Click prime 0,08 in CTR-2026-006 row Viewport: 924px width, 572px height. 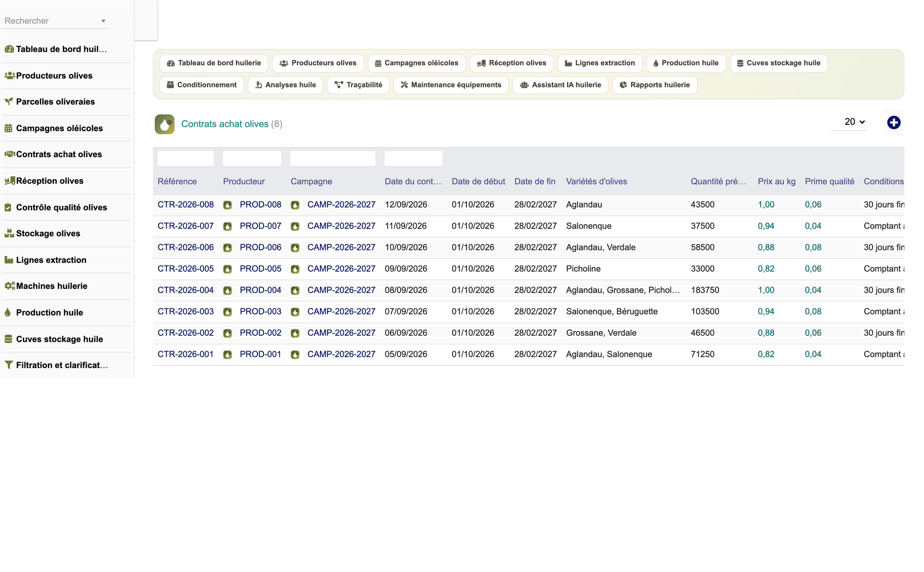coord(813,248)
